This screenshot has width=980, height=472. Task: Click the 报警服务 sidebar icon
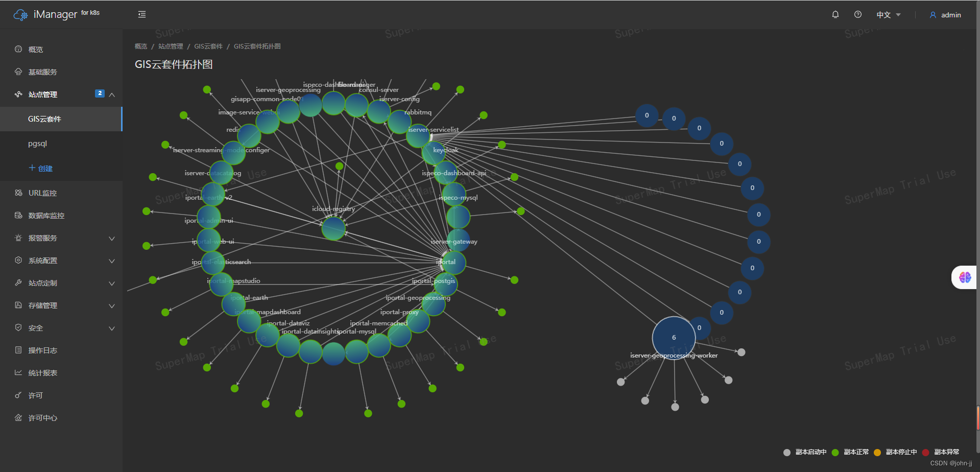[18, 238]
